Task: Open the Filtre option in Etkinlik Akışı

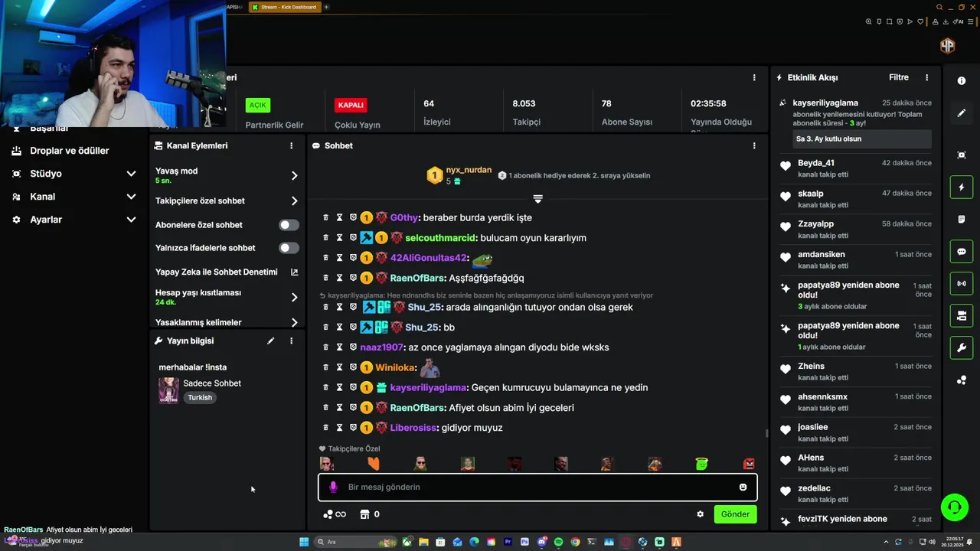Action: pyautogui.click(x=899, y=77)
